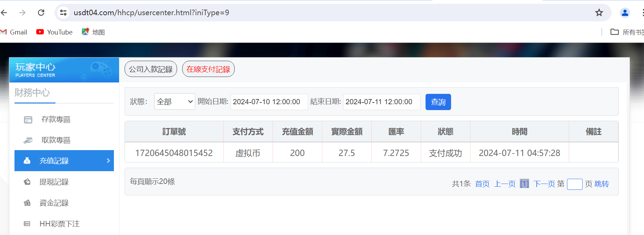Click the 200 recharge amount cell

click(x=297, y=153)
